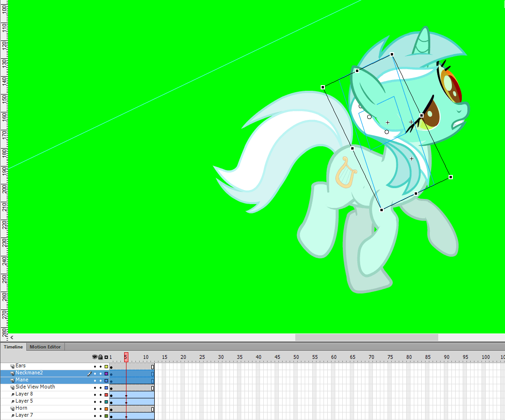Click the Layer 5 keyframe diamond at frame 5

(126, 403)
